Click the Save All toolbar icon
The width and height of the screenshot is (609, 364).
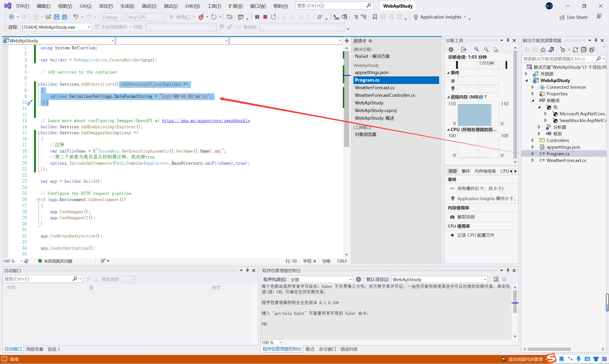64,17
